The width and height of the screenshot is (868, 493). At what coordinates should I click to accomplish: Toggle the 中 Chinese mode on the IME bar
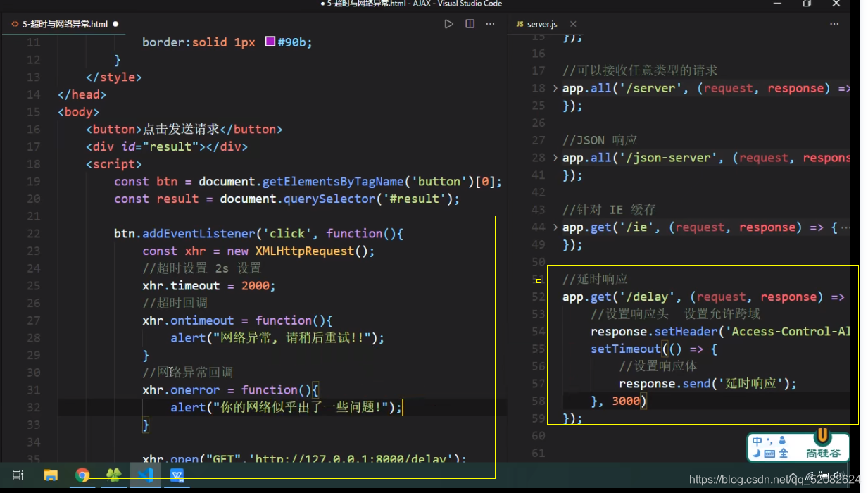coord(757,441)
